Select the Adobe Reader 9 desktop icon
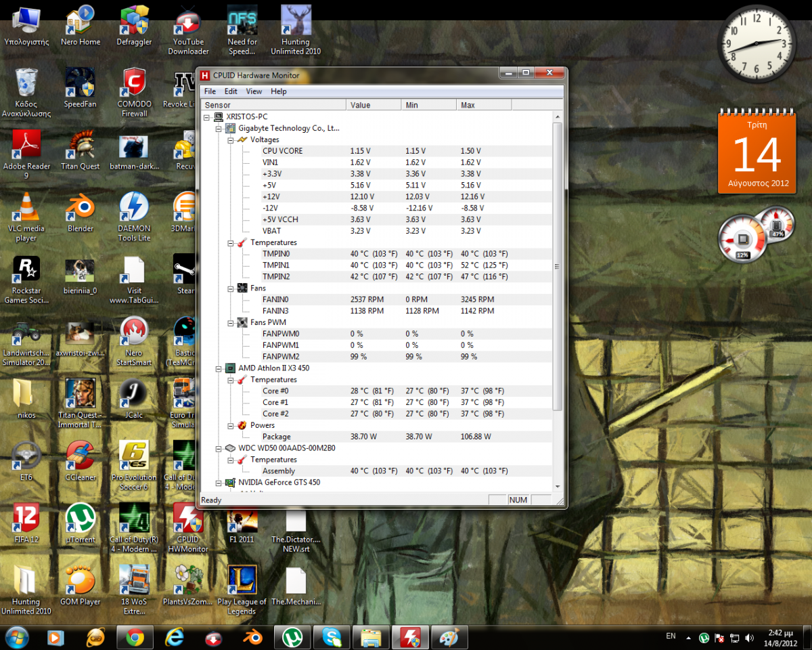The width and height of the screenshot is (812, 650). [26, 155]
